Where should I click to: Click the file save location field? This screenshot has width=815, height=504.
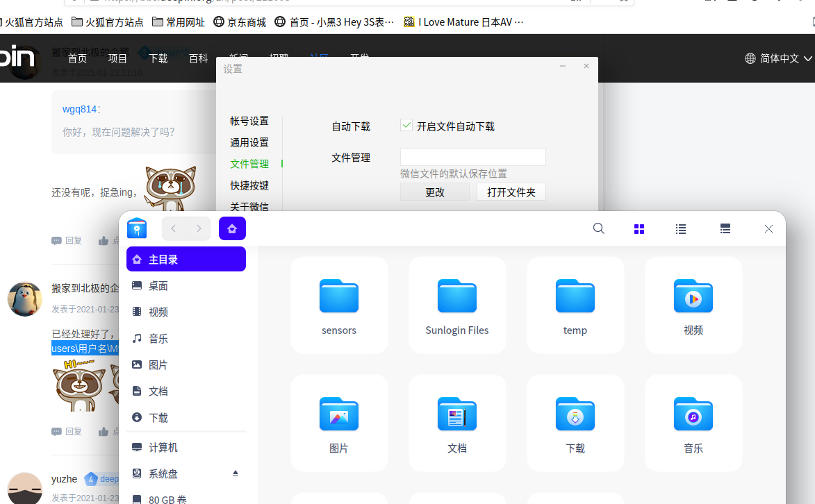click(473, 157)
